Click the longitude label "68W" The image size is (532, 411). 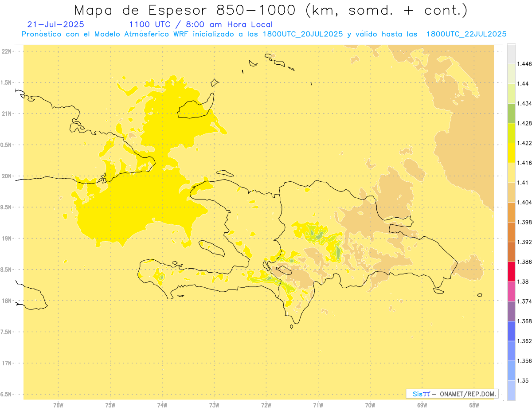coord(474,405)
